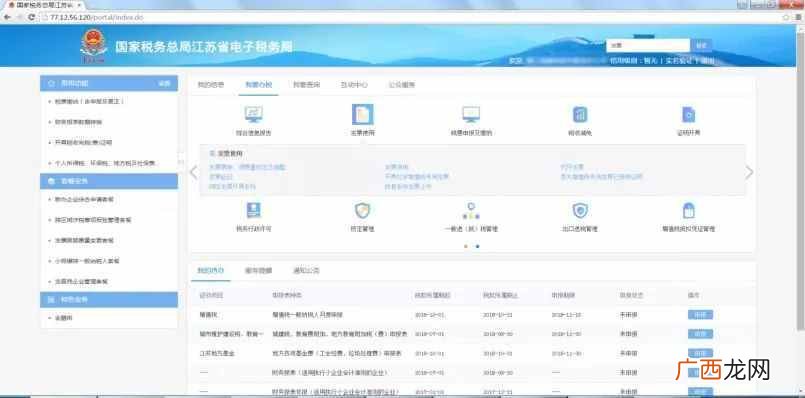Image resolution: width=805 pixels, height=398 pixels.
Task: Switch to the 公众服务 tab
Action: click(401, 85)
